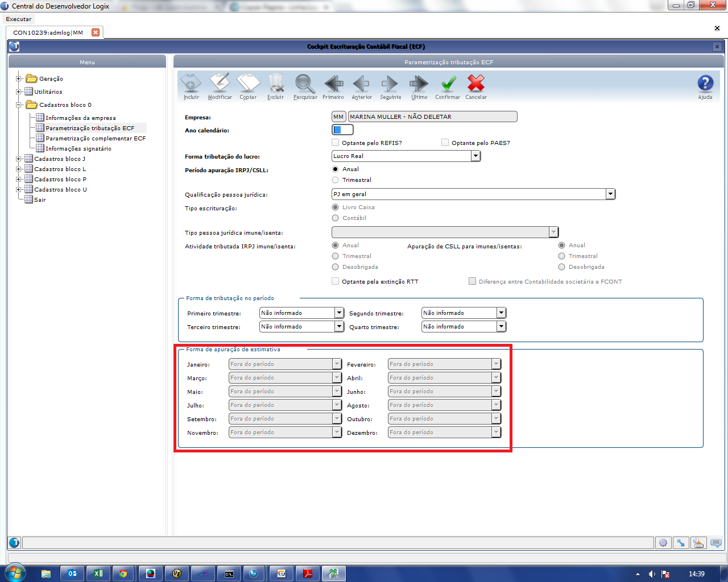The width and height of the screenshot is (728, 582).
Task: Open the Adobe Reader taskbar icon
Action: click(x=308, y=573)
